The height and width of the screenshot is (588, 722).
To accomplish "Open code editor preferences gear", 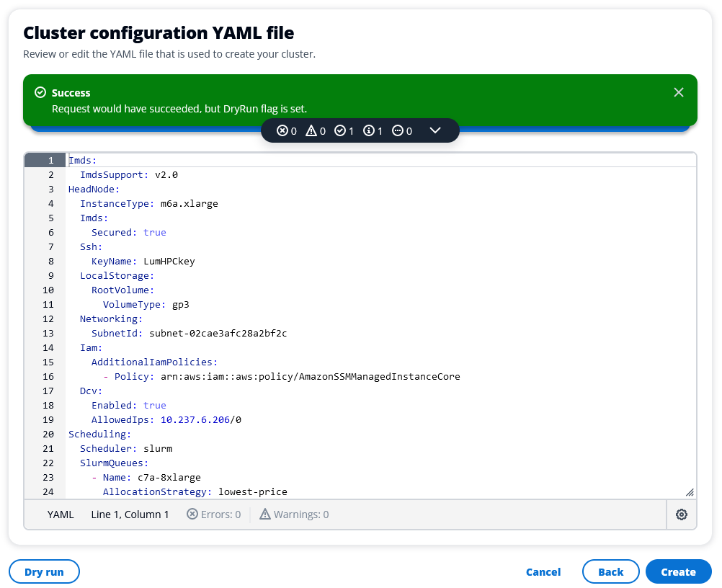I will coord(682,514).
